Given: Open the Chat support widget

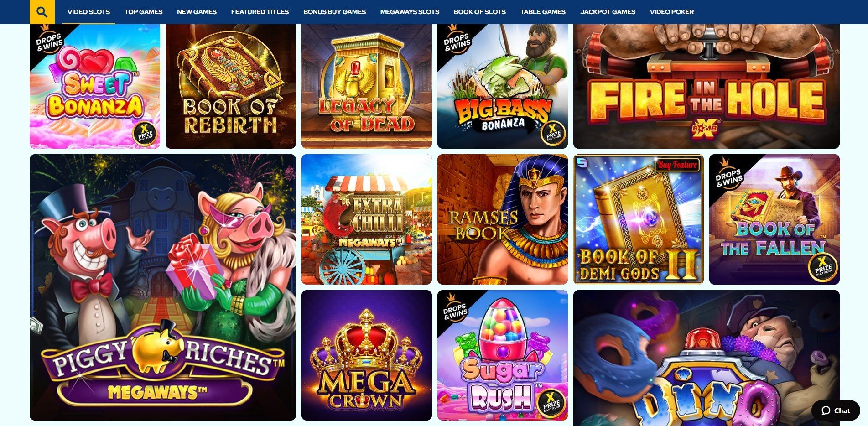Looking at the screenshot, I should click(836, 410).
